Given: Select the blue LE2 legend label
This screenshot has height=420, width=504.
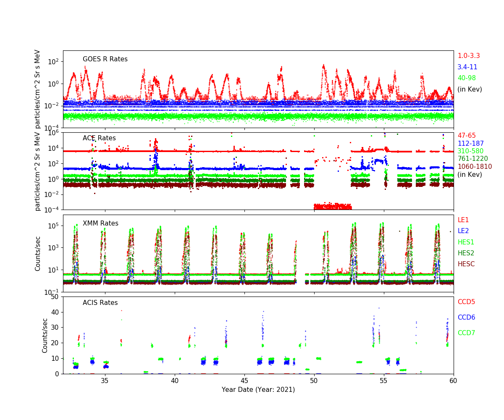Looking at the screenshot, I should [463, 231].
